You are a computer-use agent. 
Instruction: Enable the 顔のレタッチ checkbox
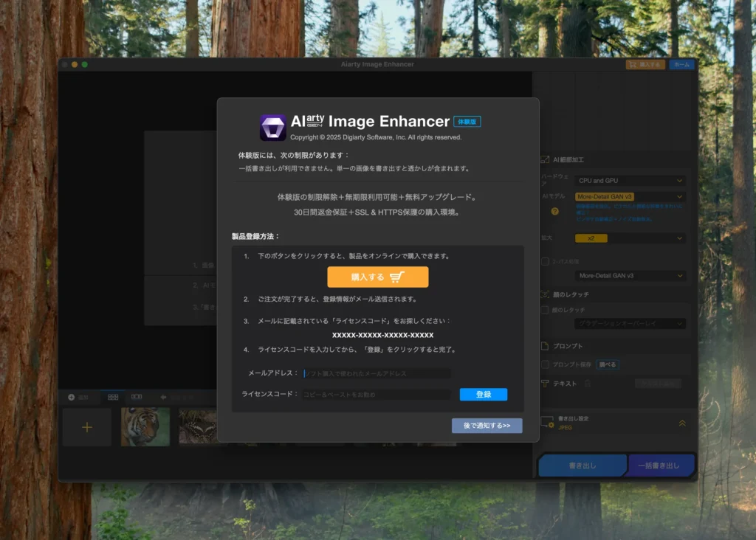click(544, 308)
